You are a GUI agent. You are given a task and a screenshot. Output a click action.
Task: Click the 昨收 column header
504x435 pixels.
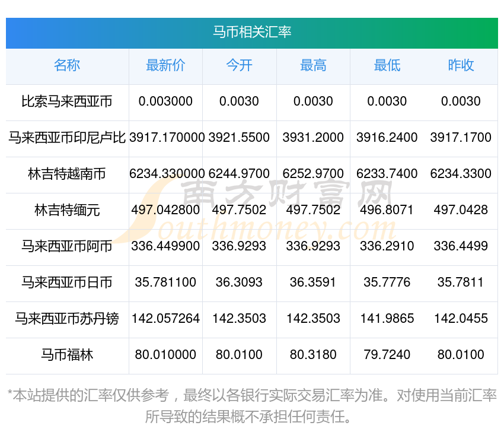pyautogui.click(x=461, y=65)
